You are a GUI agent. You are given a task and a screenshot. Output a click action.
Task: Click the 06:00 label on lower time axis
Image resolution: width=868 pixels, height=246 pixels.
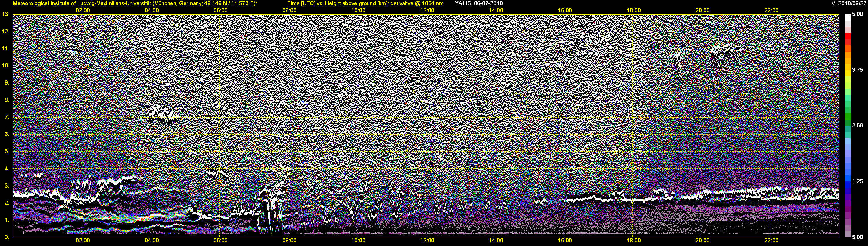coord(220,241)
